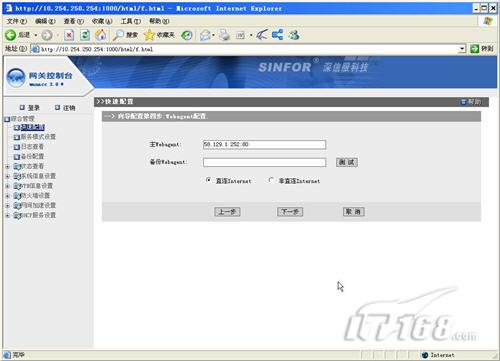Image resolution: width=500 pixels, height=361 pixels.
Task: Open the 文件 menu
Action: point(17,21)
